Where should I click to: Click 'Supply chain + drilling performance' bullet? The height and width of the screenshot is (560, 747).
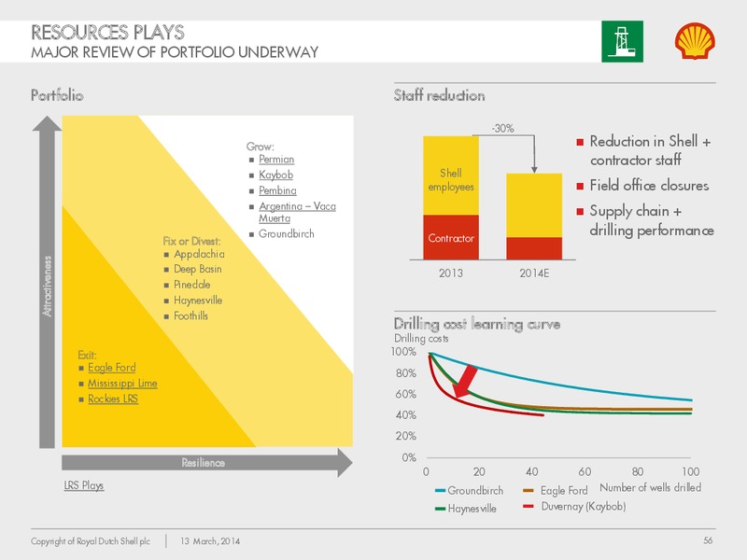(652, 220)
